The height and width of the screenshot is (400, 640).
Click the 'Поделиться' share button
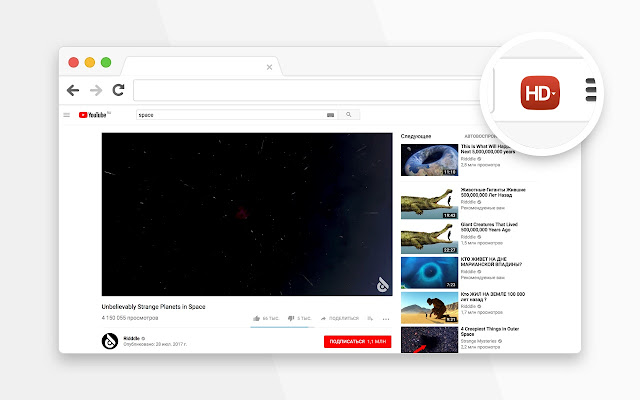(340, 318)
